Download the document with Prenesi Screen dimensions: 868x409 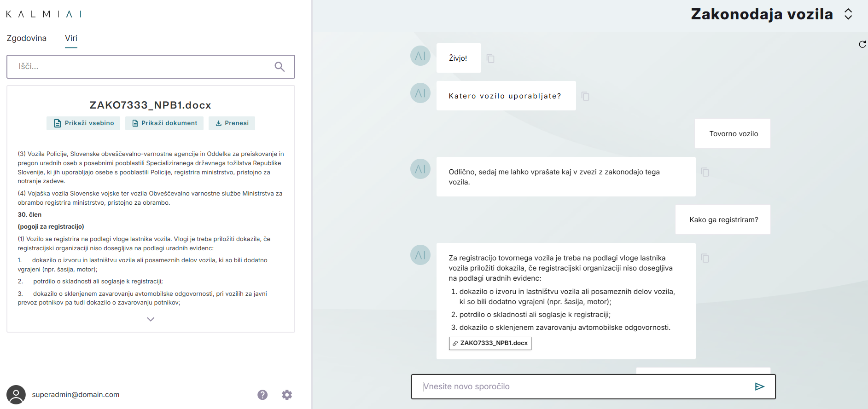tap(232, 123)
